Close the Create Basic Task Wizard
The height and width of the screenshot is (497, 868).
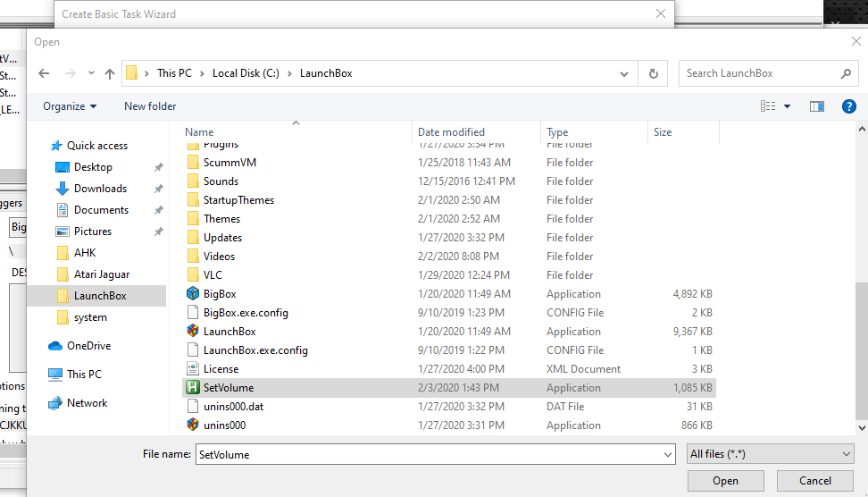(x=661, y=13)
